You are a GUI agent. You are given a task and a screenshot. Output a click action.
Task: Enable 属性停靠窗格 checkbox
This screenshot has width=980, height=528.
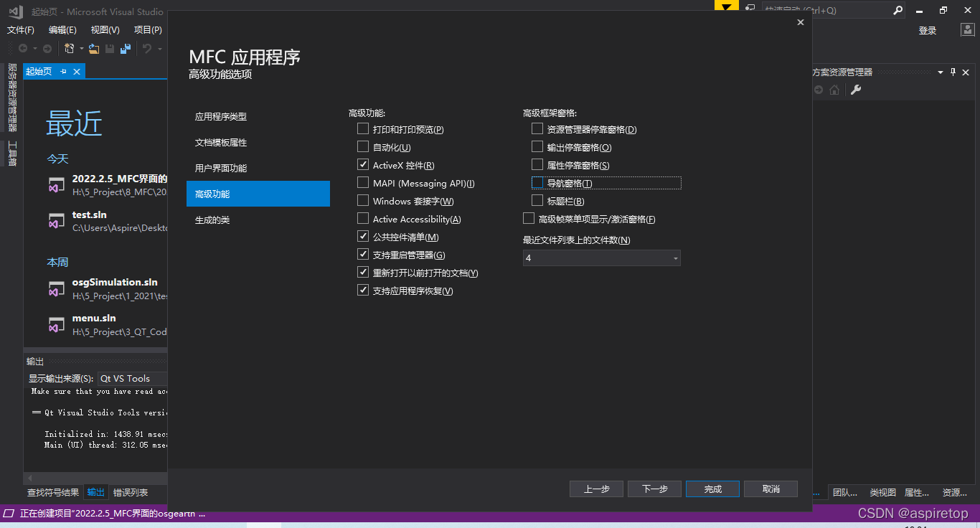pos(537,165)
